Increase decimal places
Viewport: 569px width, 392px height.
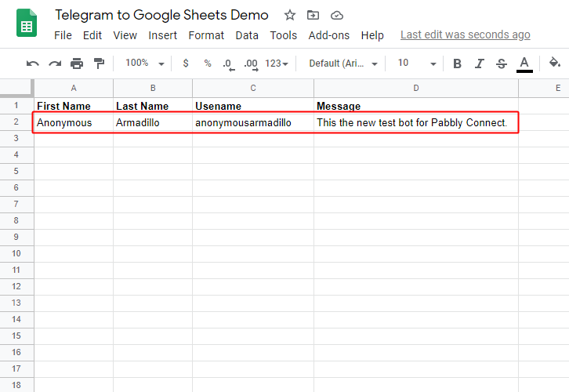251,64
